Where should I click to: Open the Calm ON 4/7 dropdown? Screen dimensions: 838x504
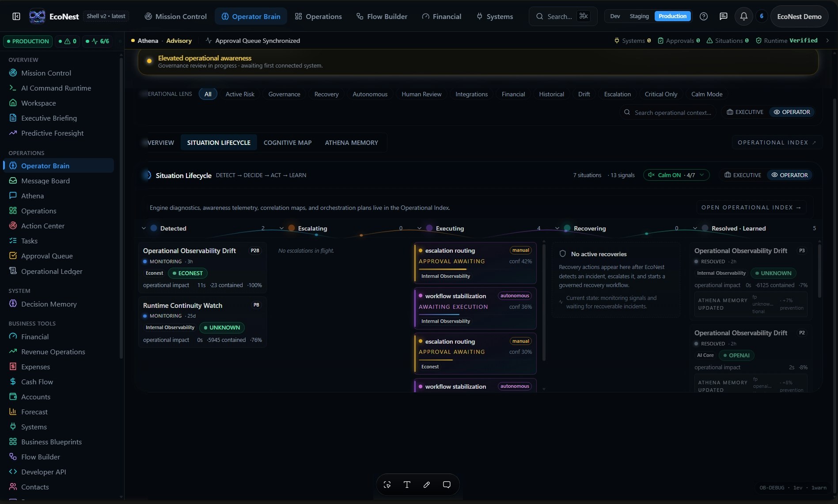point(676,175)
